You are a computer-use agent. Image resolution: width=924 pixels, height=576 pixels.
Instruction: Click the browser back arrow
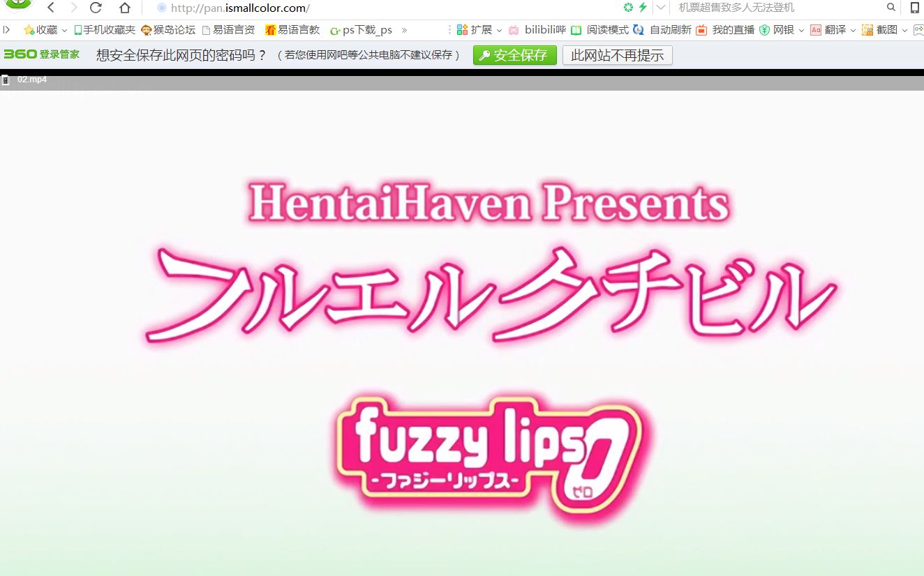51,8
